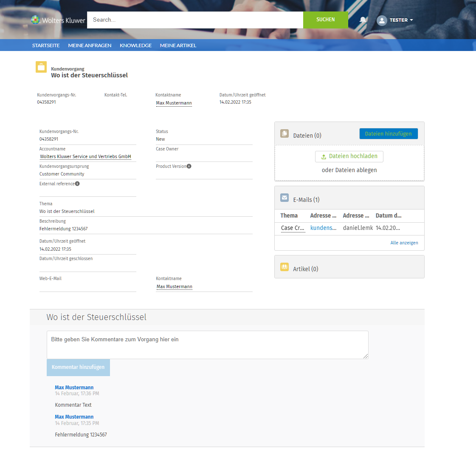
Task: Expand the TESTER user dropdown
Action: (401, 20)
